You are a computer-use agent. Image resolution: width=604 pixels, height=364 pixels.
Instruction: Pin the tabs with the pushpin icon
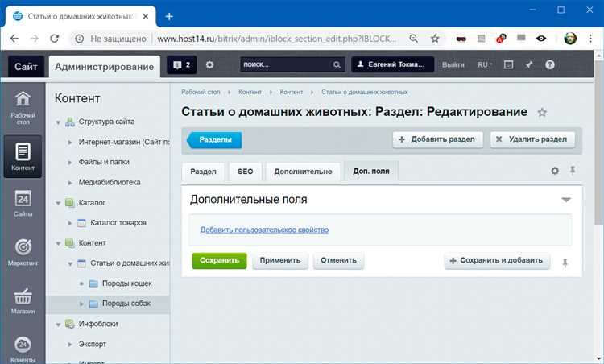tap(573, 170)
